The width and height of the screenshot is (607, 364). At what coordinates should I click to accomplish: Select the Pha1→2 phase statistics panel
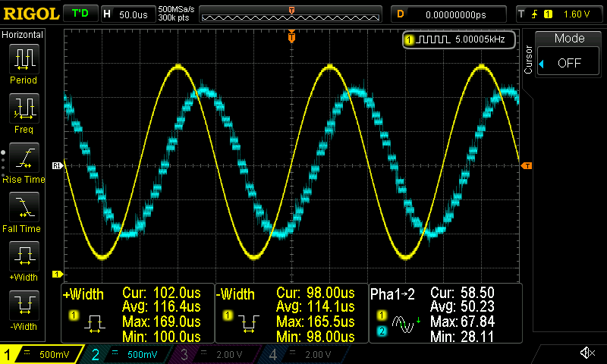pyautogui.click(x=445, y=313)
